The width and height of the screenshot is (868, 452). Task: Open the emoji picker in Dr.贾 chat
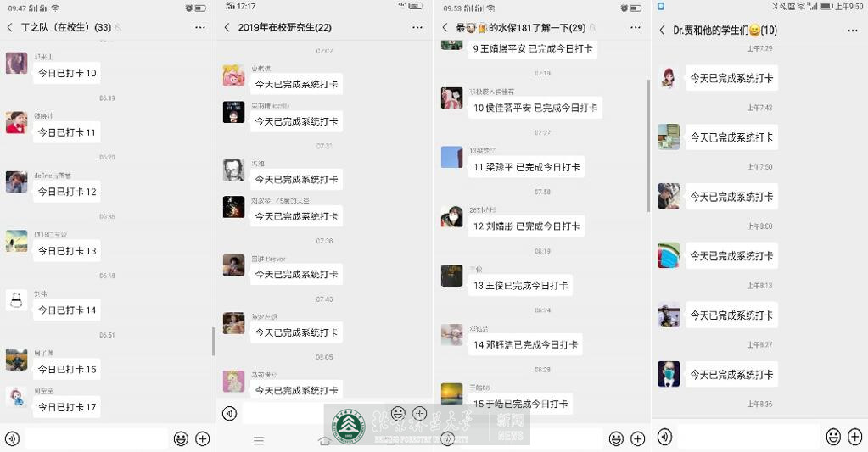(x=833, y=437)
